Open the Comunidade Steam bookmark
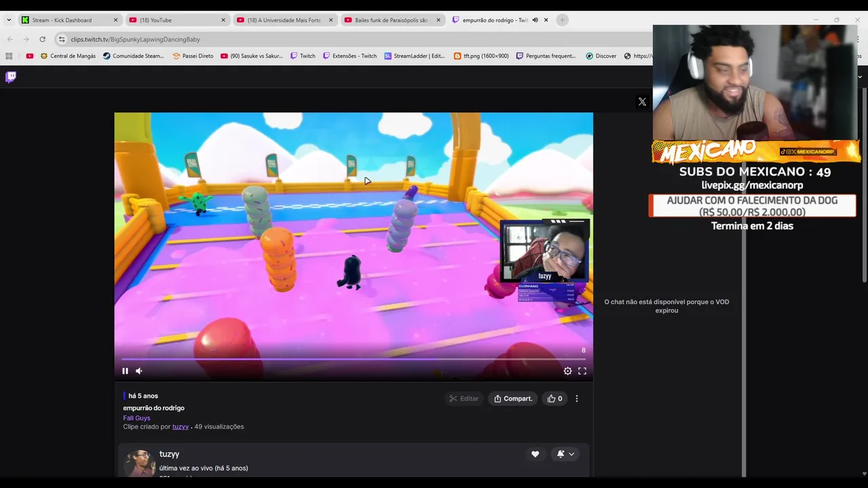 [134, 56]
